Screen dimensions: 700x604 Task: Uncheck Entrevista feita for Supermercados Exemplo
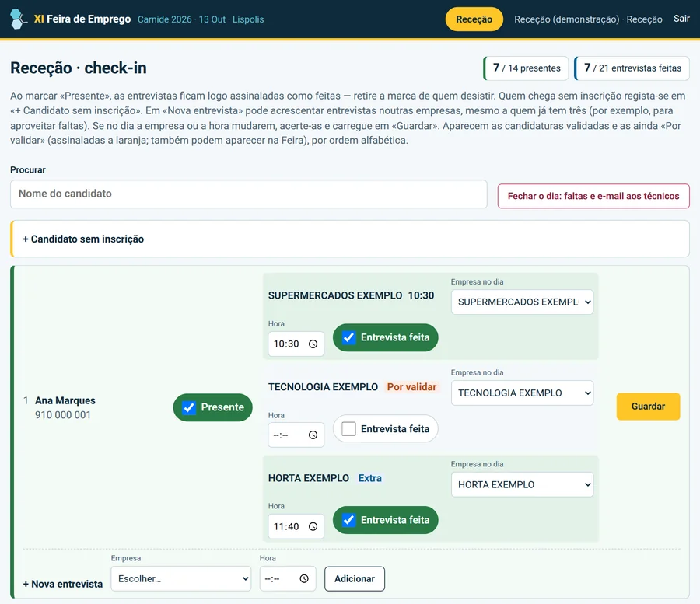click(x=348, y=337)
